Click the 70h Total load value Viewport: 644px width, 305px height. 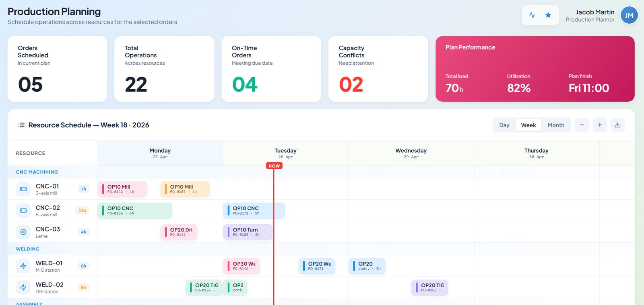pos(454,88)
